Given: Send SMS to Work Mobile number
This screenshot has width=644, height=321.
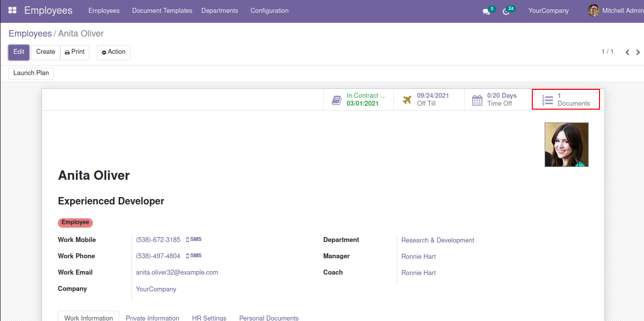Looking at the screenshot, I should (194, 240).
